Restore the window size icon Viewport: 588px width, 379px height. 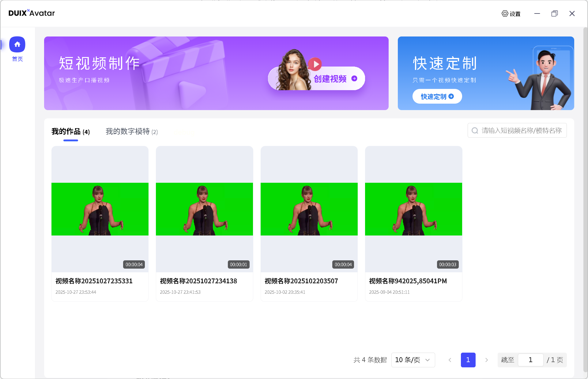point(554,13)
